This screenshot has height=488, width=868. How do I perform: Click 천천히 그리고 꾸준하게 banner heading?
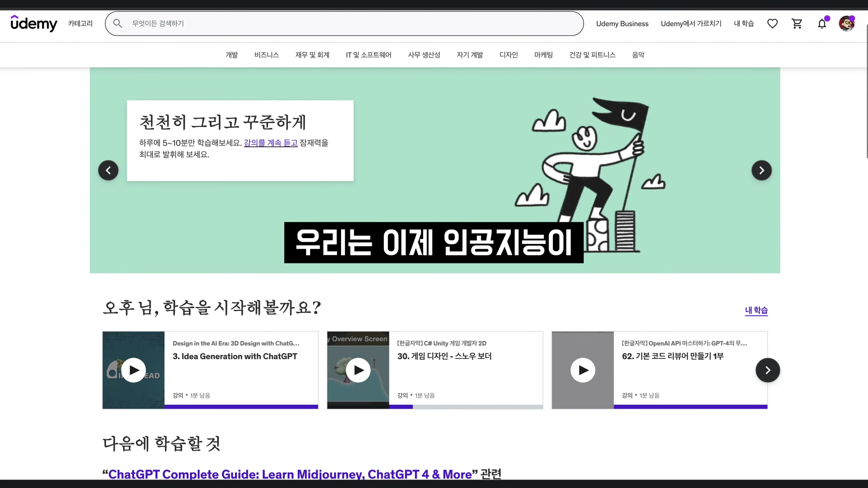(x=222, y=122)
